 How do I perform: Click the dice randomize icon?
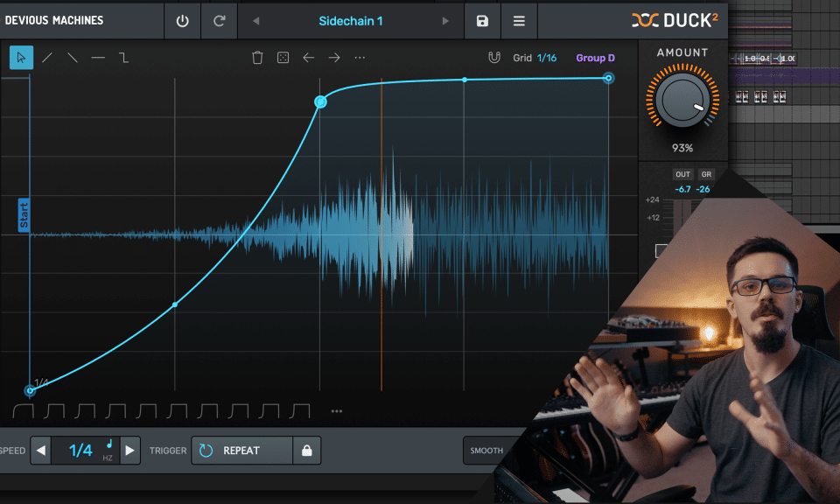pos(283,58)
